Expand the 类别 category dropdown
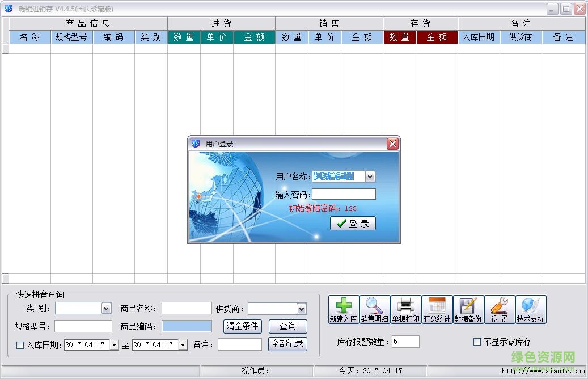The image size is (588, 379). click(x=108, y=308)
